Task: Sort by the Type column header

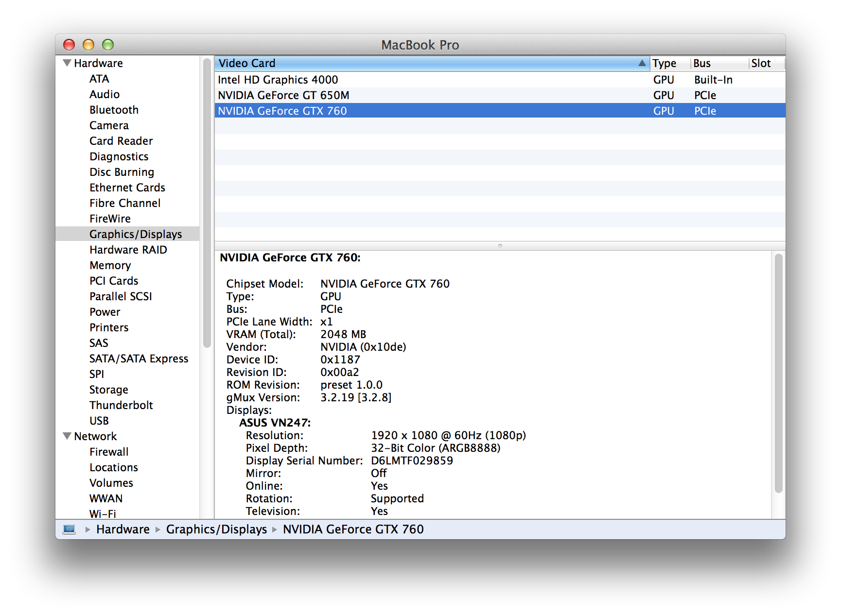Action: point(669,63)
